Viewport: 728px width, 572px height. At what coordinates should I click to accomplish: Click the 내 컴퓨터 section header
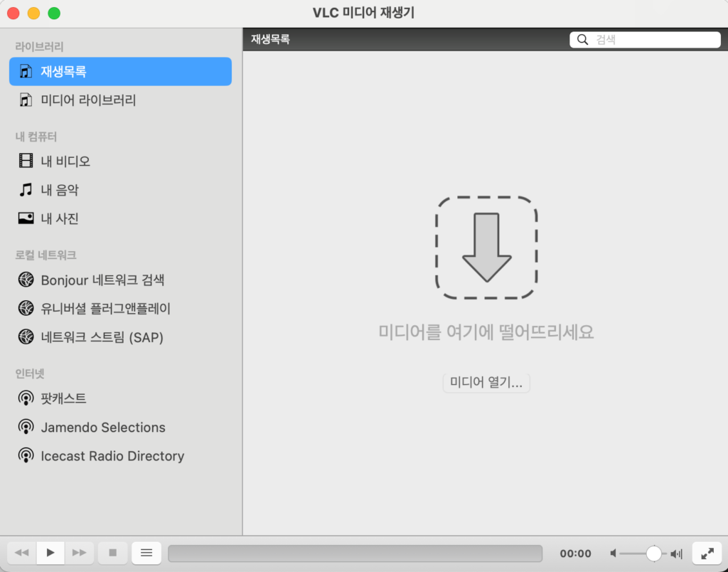(x=36, y=136)
